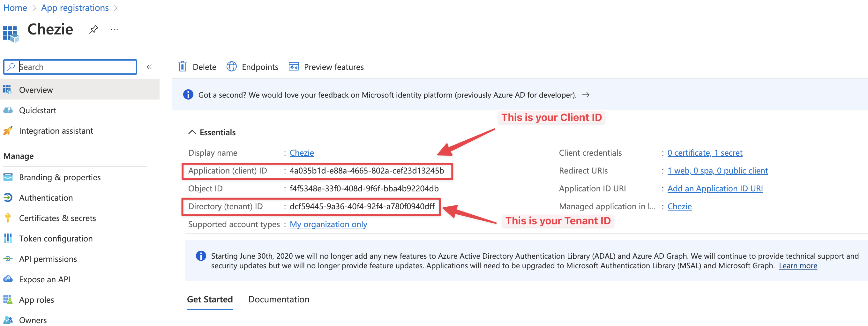Viewport: 868px width, 326px height.
Task: Select the Directory (tenant) ID value
Action: coord(362,206)
